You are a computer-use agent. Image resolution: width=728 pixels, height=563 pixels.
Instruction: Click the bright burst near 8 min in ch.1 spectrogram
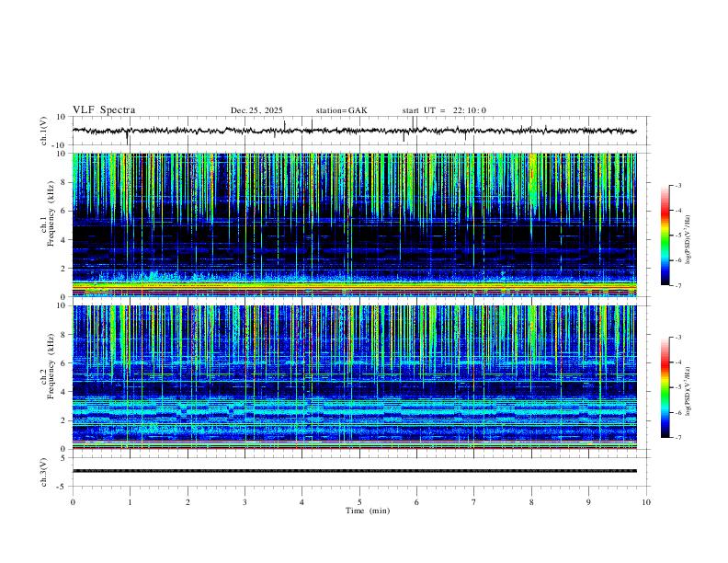point(533,186)
